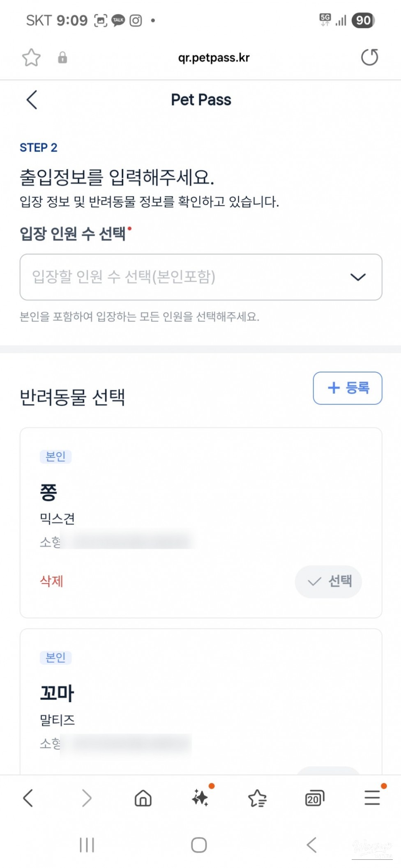Image resolution: width=401 pixels, height=868 pixels.
Task: Tap the AI sparkle icon in the browser bar
Action: coord(200,798)
